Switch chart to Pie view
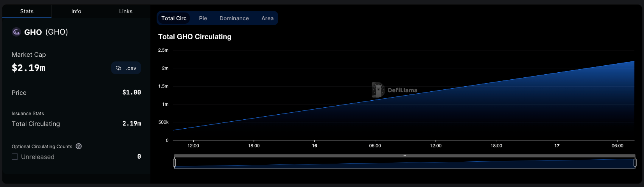Image resolution: width=644 pixels, height=187 pixels. (x=203, y=18)
